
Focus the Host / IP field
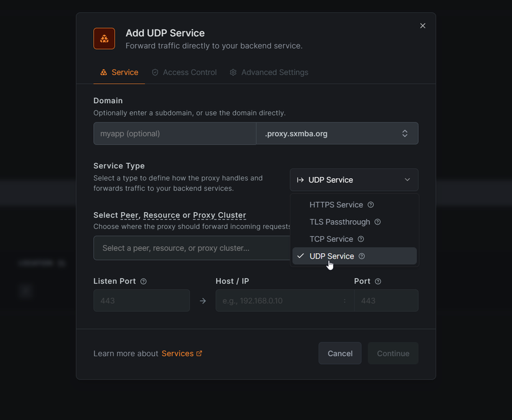pos(285,300)
